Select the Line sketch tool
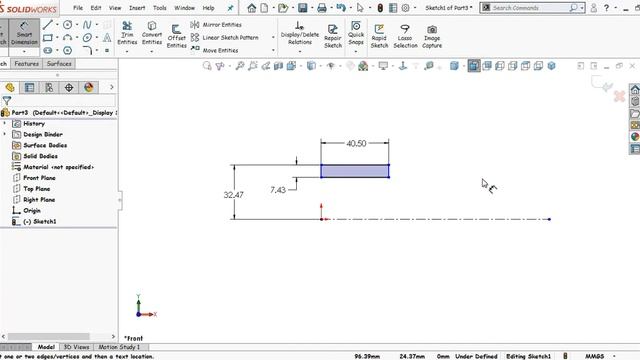 [x=48, y=25]
